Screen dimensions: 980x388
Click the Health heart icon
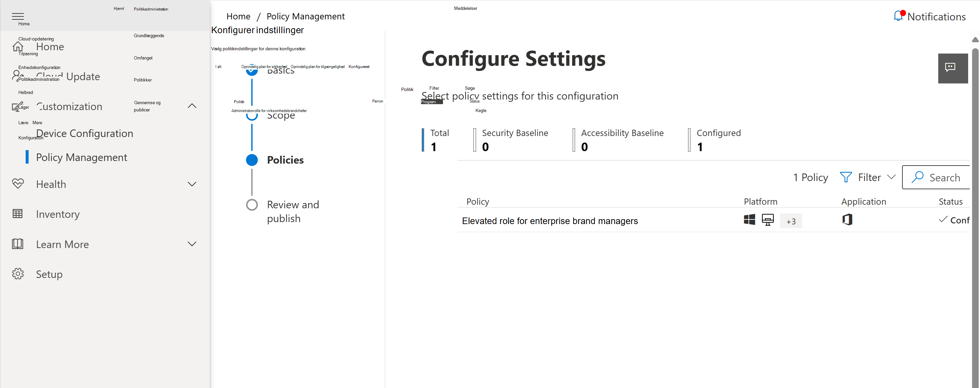click(x=18, y=184)
